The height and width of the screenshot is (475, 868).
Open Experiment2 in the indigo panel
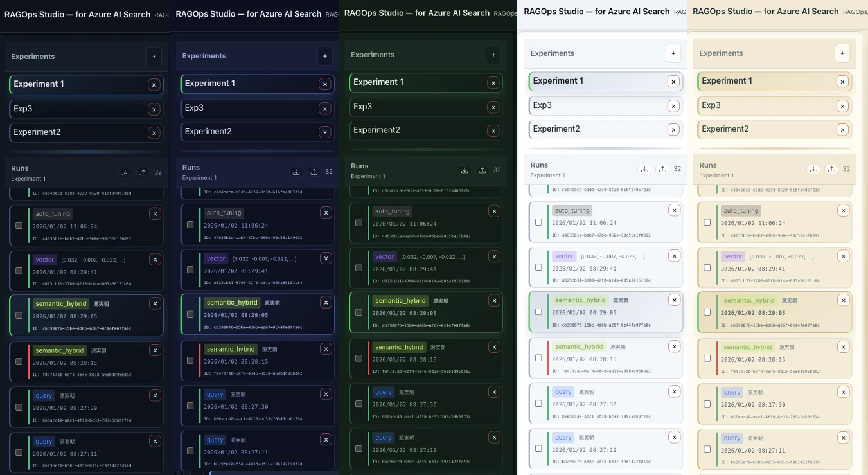tap(258, 132)
